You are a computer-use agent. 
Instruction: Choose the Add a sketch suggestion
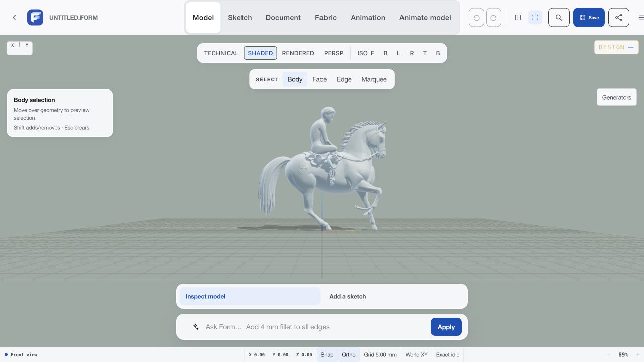pos(394,296)
